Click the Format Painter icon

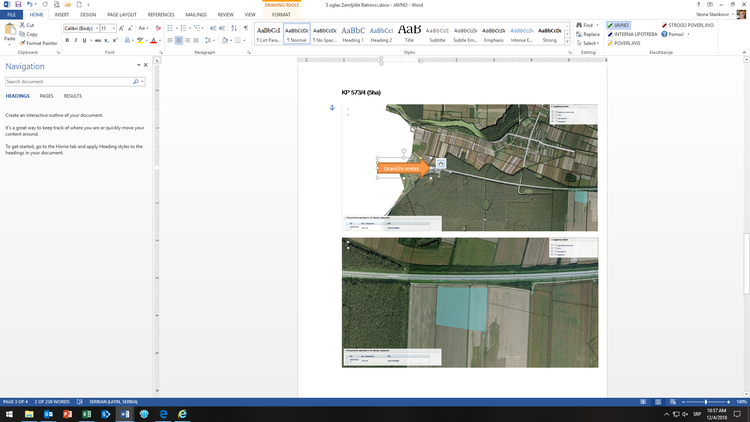[22, 43]
